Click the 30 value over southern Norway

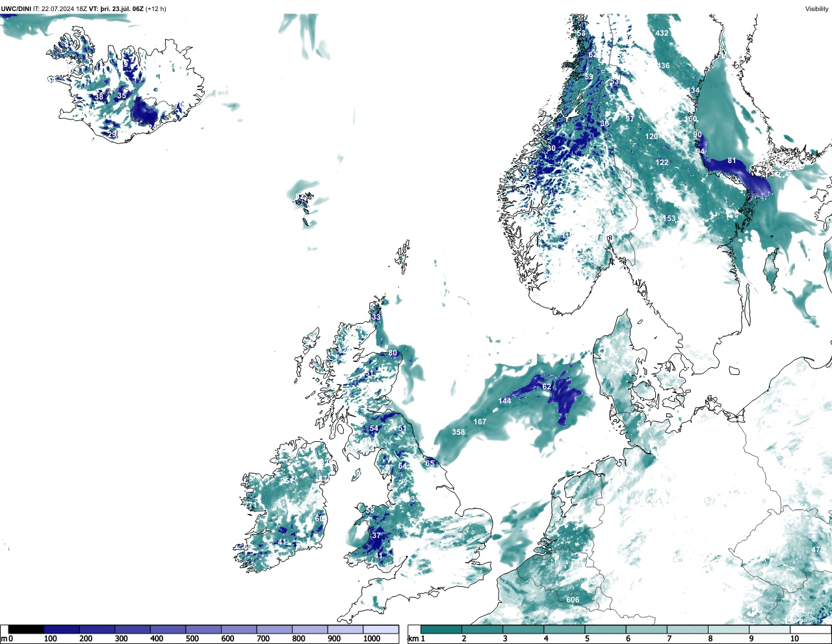pos(551,148)
